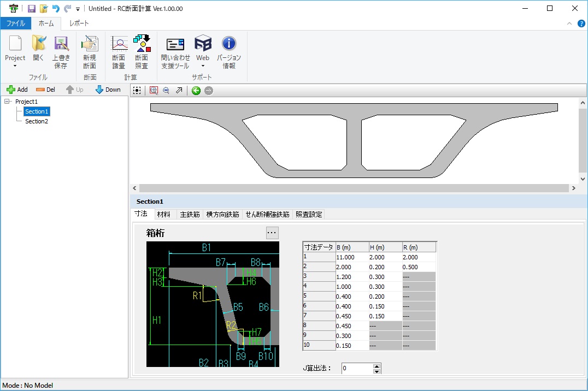588x391 pixels.
Task: Click the open icon in quick access toolbar
Action: (44, 9)
